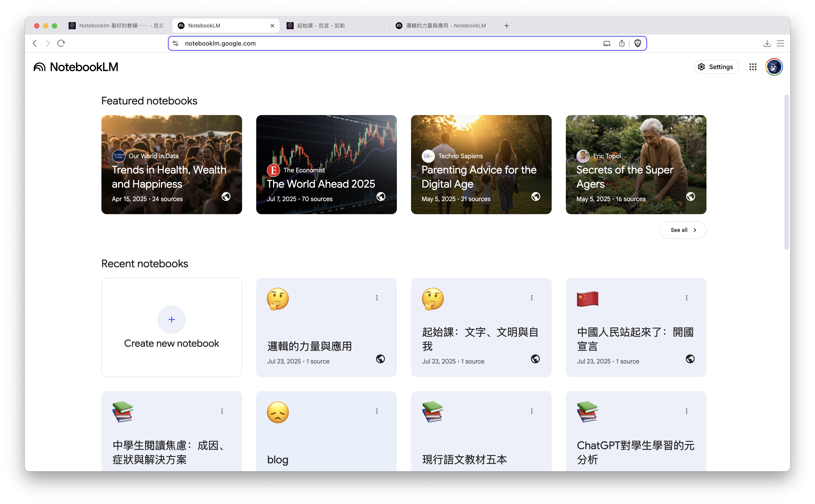Click the plus icon to create notebook
The height and width of the screenshot is (504, 815).
pyautogui.click(x=171, y=319)
